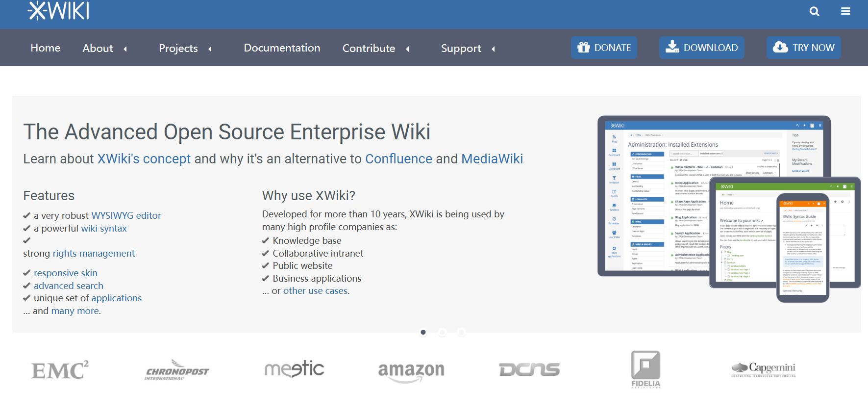Viewport: 868px width, 420px height.
Task: Follow the MediaWiki link
Action: (x=492, y=159)
